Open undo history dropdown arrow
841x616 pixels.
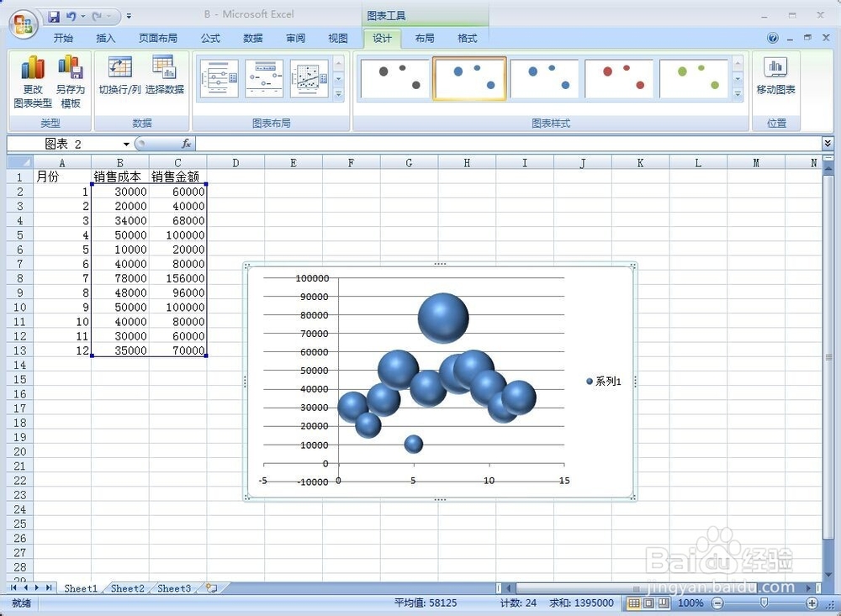coord(83,16)
